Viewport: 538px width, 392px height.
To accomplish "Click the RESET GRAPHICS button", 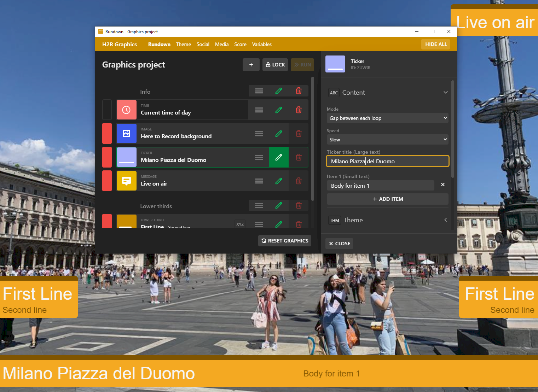I will click(284, 240).
